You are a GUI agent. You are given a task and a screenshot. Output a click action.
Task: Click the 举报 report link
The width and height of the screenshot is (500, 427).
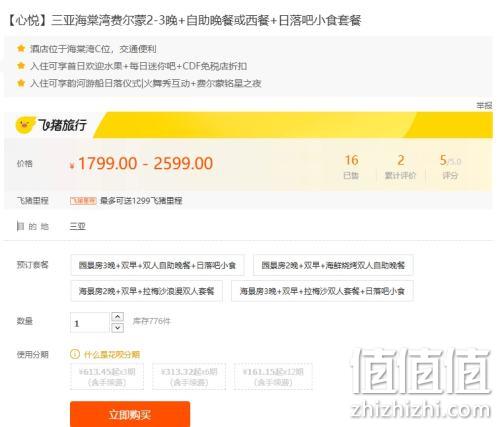click(x=484, y=106)
